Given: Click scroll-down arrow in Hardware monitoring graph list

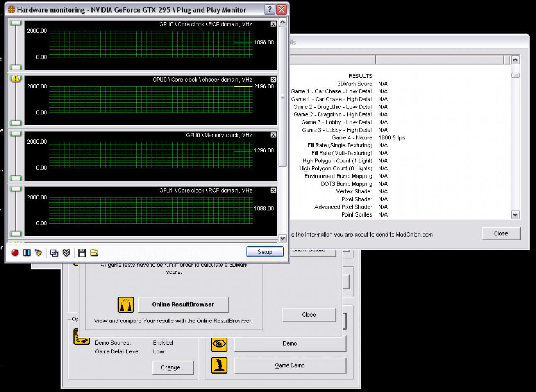Looking at the screenshot, I should click(283, 238).
